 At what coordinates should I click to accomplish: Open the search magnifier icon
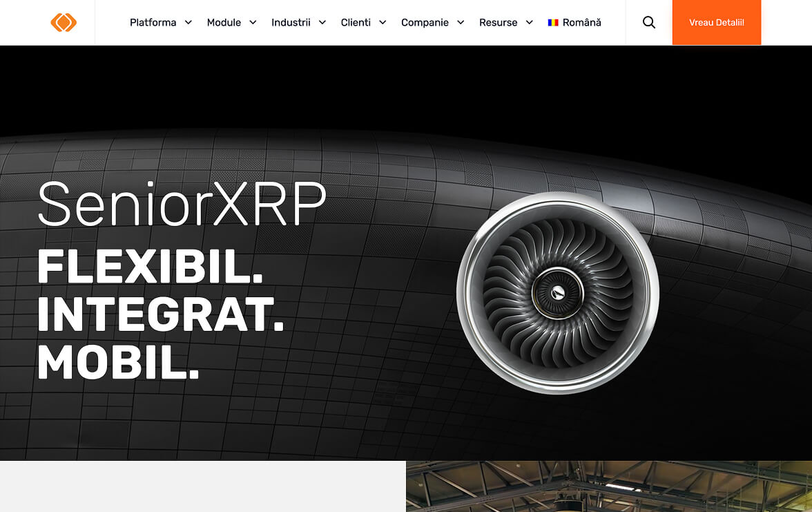(649, 22)
